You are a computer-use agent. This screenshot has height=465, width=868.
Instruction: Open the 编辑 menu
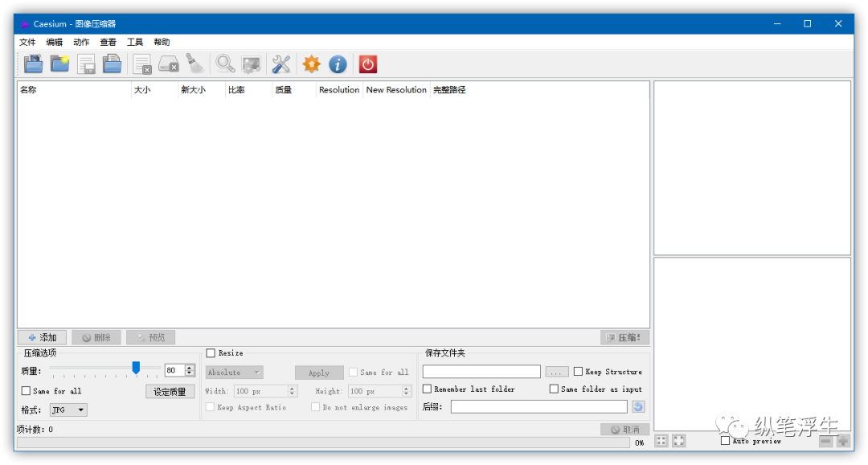(55, 42)
